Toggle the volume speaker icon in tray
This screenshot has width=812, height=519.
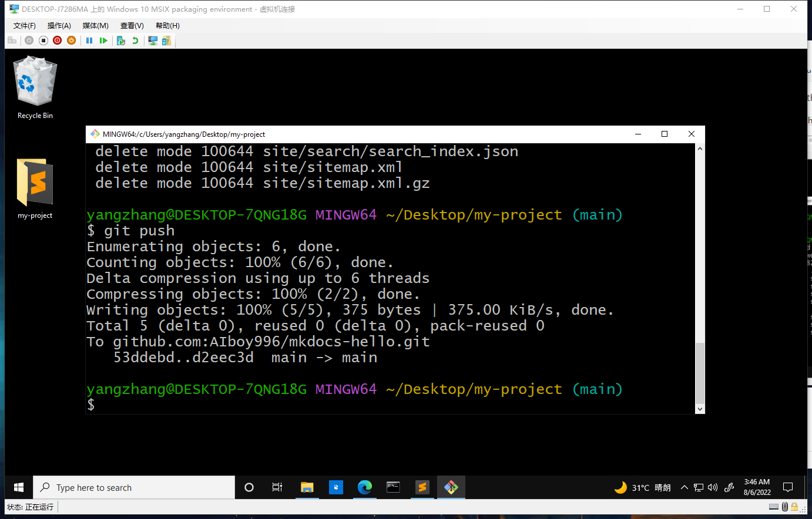click(713, 487)
